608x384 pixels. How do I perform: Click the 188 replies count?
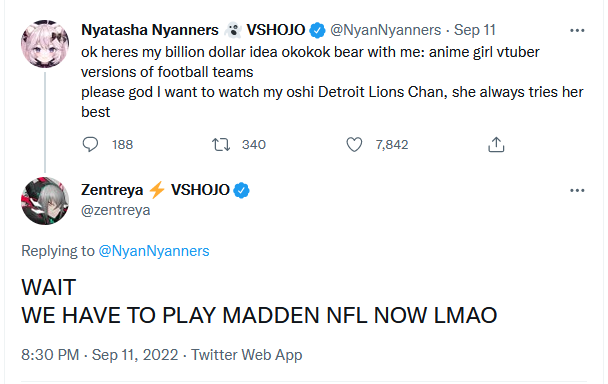123,145
